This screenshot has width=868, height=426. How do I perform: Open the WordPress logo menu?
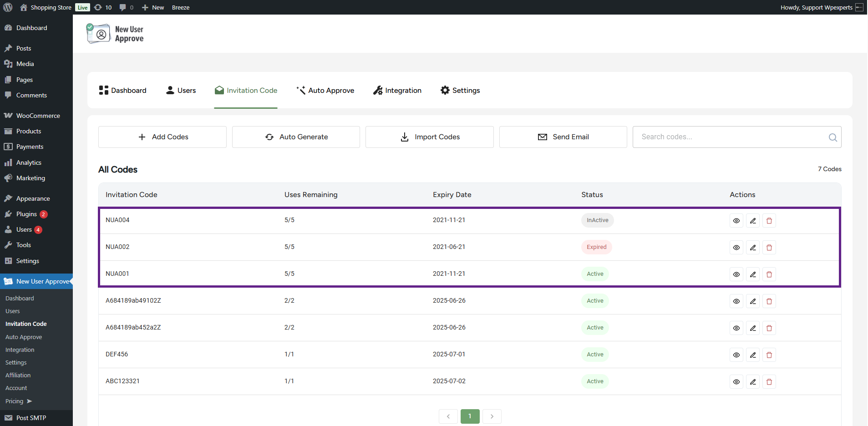(8, 7)
